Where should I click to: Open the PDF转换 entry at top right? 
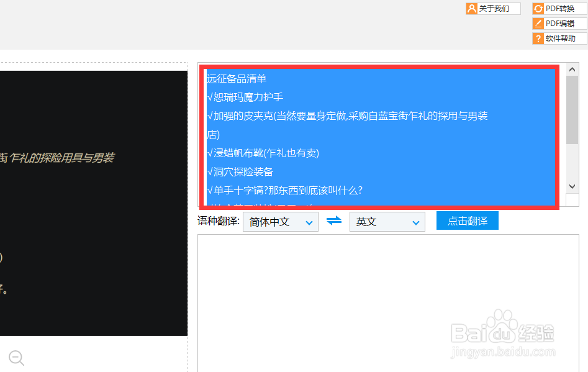(x=561, y=8)
